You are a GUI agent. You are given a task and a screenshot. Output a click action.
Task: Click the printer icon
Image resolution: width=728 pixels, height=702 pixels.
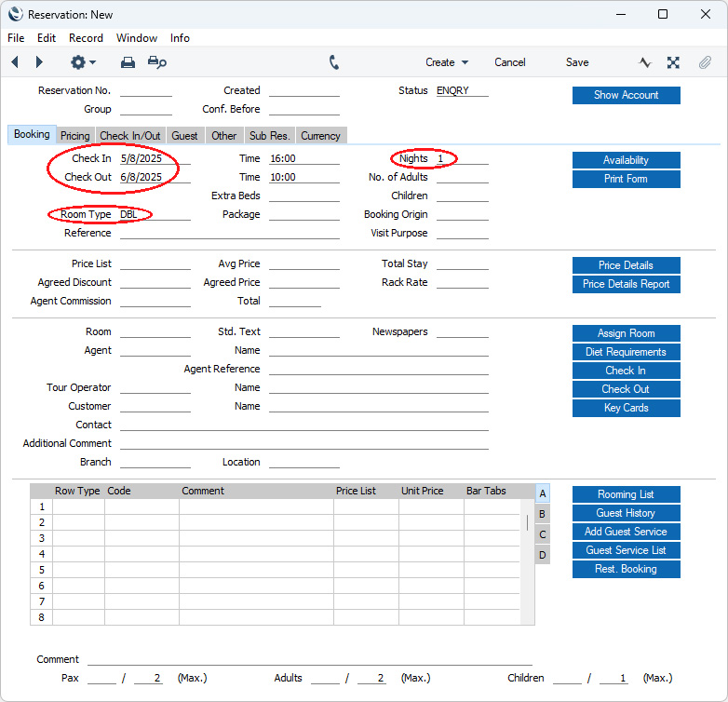click(128, 62)
